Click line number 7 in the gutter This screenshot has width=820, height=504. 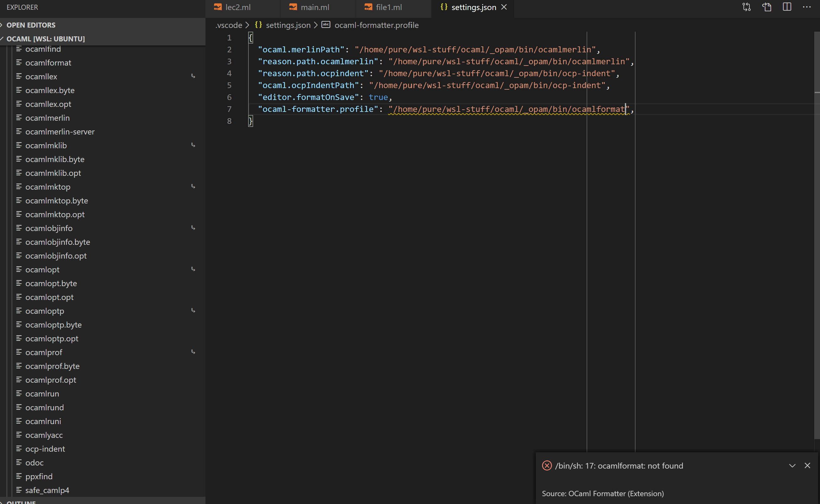click(229, 109)
